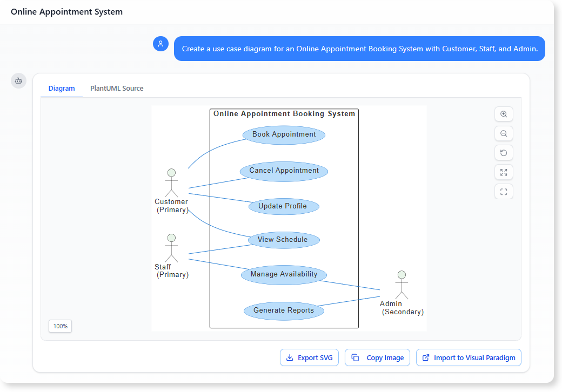
Task: Click the zoom in icon
Action: click(504, 114)
